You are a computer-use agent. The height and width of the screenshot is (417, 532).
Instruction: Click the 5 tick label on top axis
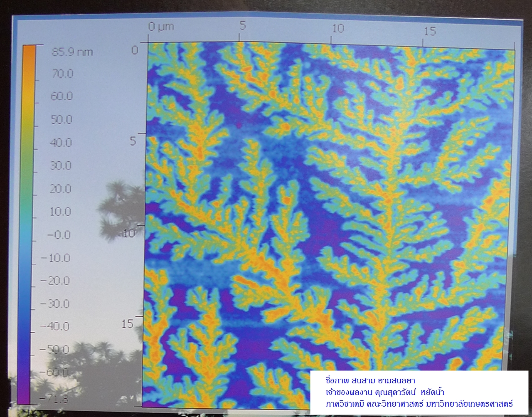click(x=242, y=26)
